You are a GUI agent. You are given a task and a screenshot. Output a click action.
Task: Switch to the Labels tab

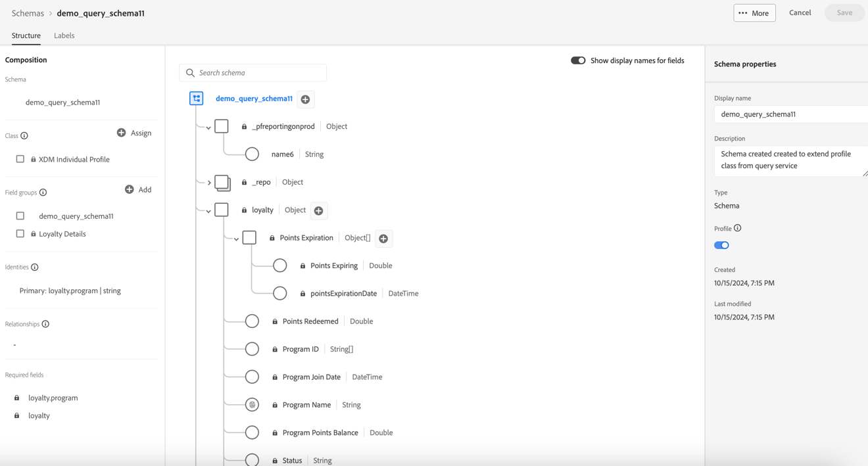(x=64, y=35)
